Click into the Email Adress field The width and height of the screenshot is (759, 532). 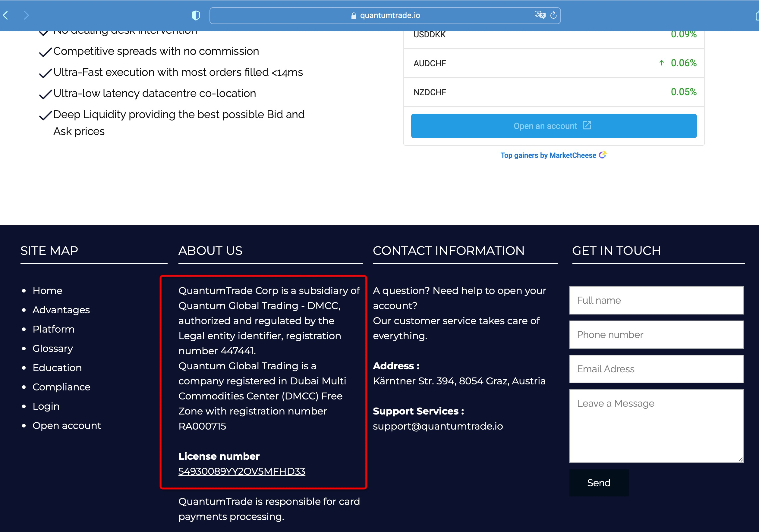(656, 369)
